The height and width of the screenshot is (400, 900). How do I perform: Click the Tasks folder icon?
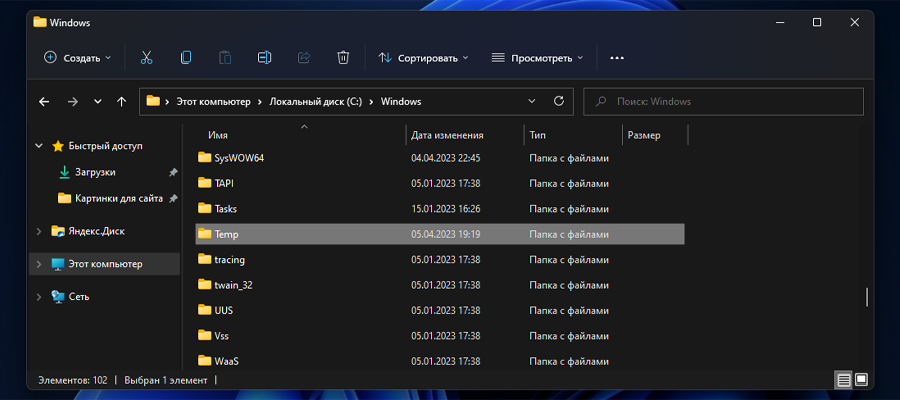click(205, 209)
